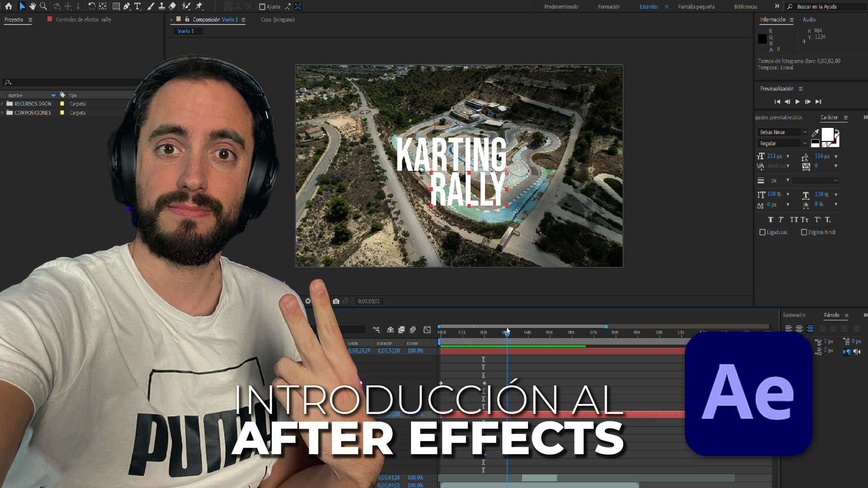The image size is (868, 488).
Task: Select the Brush tool
Action: pyautogui.click(x=151, y=6)
